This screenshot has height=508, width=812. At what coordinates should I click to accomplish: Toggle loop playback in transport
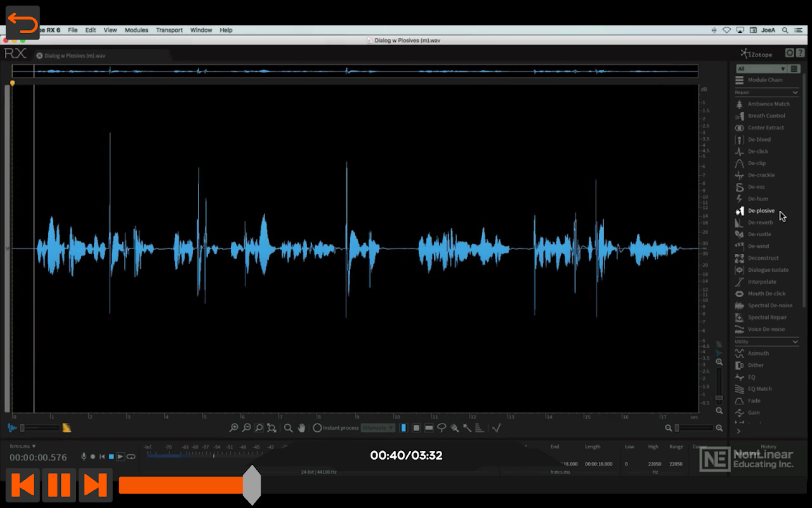(131, 457)
